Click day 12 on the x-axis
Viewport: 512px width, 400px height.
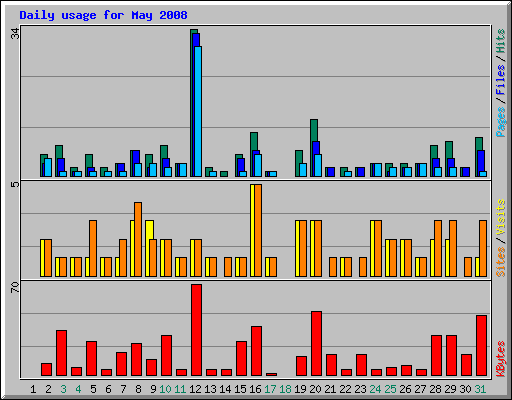195,389
